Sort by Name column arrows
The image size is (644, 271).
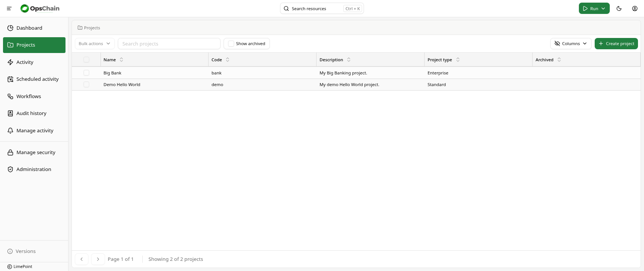point(121,59)
